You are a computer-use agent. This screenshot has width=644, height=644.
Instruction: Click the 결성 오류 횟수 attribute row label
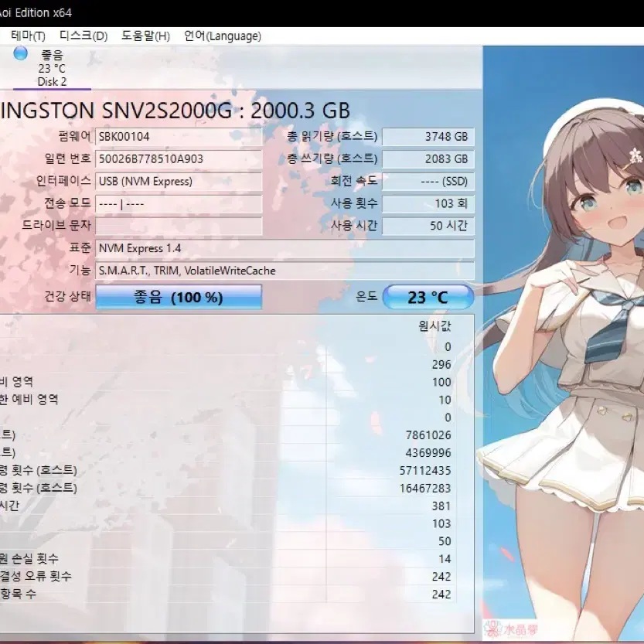click(x=36, y=576)
